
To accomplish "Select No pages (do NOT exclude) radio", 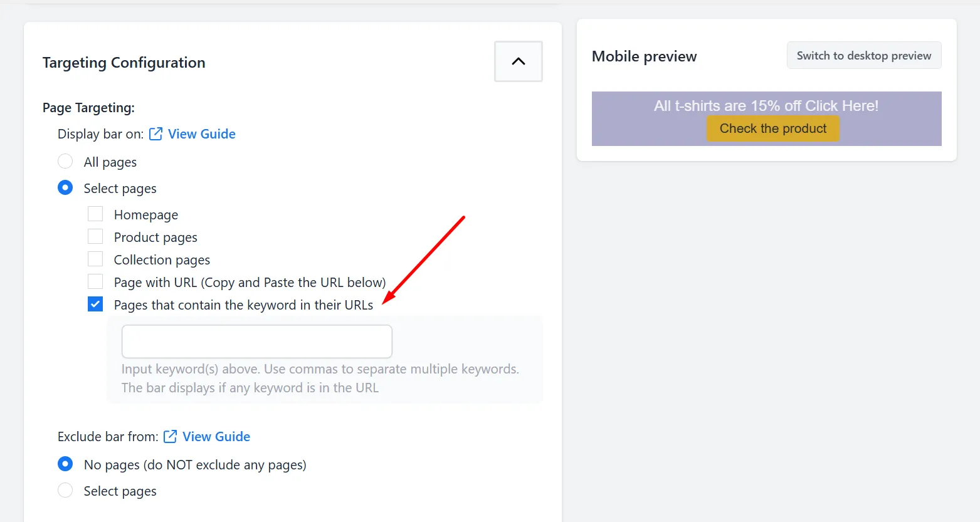I will (65, 464).
